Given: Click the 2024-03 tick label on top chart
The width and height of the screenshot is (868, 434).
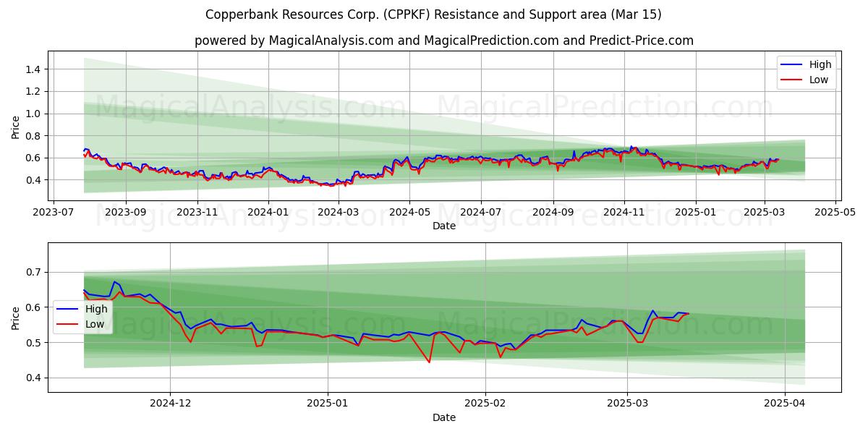Looking at the screenshot, I should (339, 213).
